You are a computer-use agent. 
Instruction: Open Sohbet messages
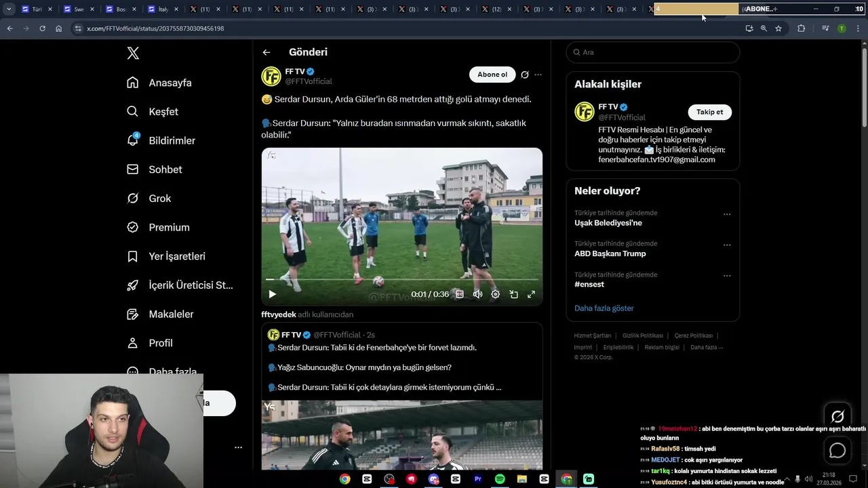coord(155,169)
